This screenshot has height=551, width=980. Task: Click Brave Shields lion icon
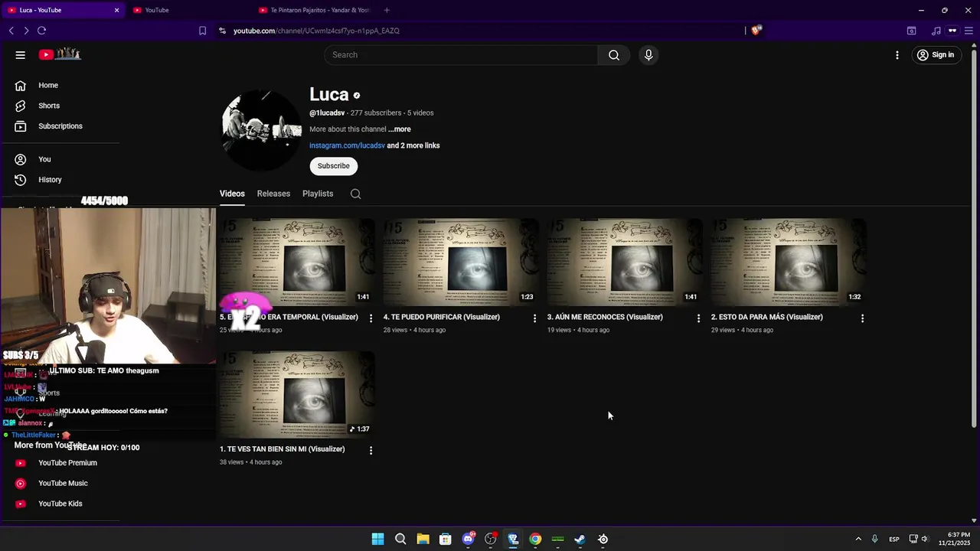(x=756, y=31)
